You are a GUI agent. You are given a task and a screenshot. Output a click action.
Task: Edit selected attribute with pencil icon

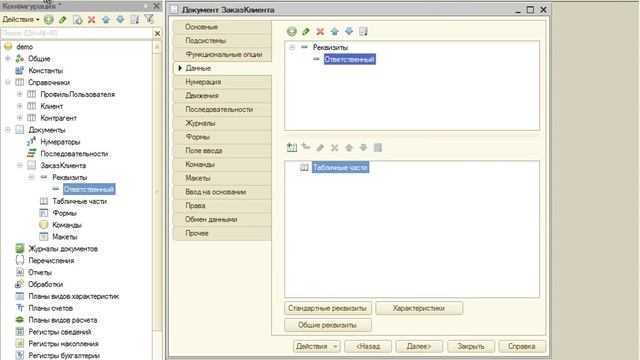point(306,31)
